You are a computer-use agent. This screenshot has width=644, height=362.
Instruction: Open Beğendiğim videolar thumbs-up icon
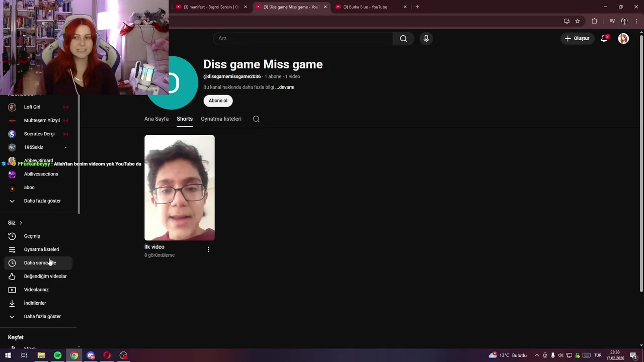tap(12, 277)
